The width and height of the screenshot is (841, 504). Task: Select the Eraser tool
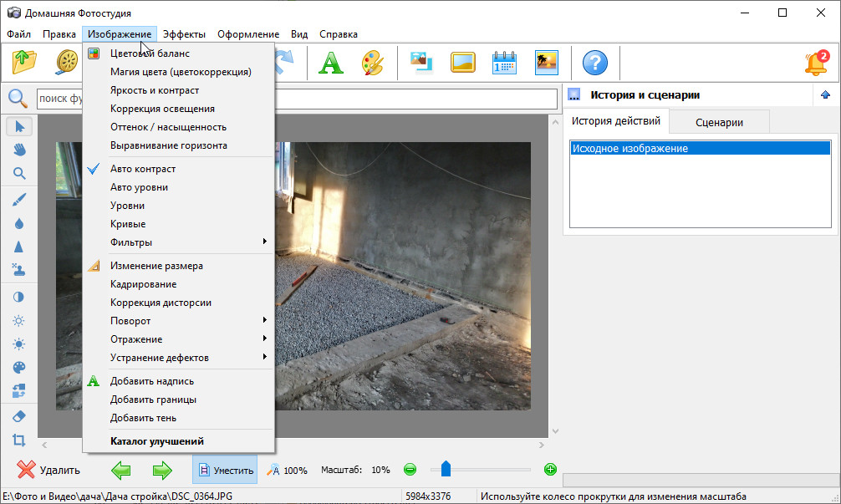coord(18,415)
